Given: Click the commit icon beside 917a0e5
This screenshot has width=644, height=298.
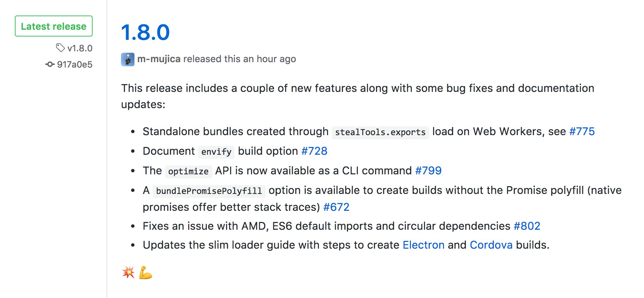Looking at the screenshot, I should 50,64.
